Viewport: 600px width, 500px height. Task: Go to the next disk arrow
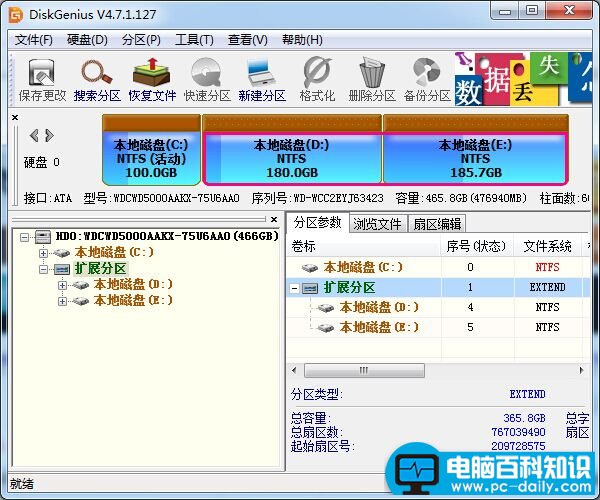pyautogui.click(x=49, y=135)
